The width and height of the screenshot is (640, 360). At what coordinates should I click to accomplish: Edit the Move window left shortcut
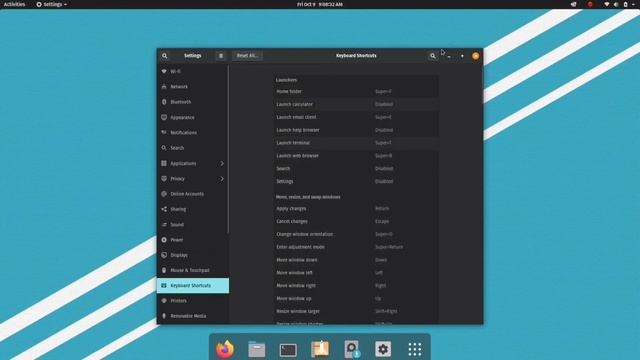point(356,273)
